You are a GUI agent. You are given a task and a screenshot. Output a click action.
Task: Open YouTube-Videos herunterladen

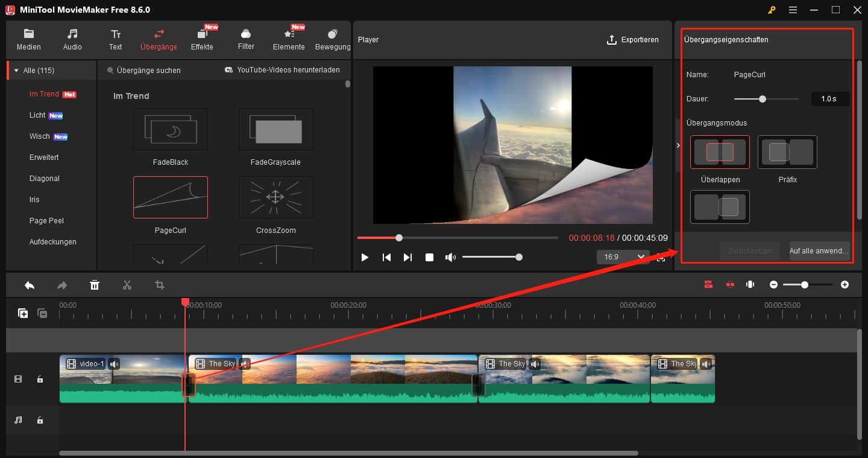287,69
